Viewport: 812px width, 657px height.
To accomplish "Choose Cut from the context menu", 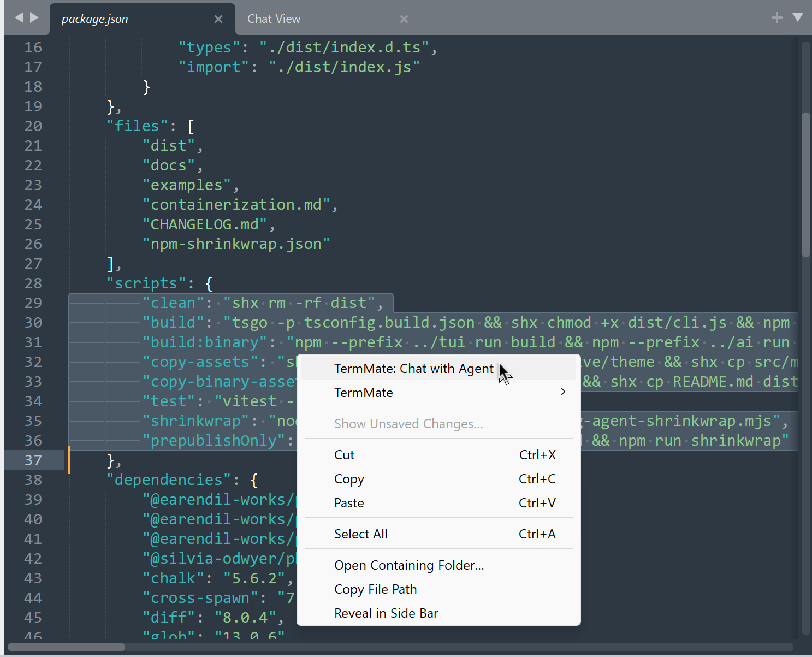I will click(438, 455).
